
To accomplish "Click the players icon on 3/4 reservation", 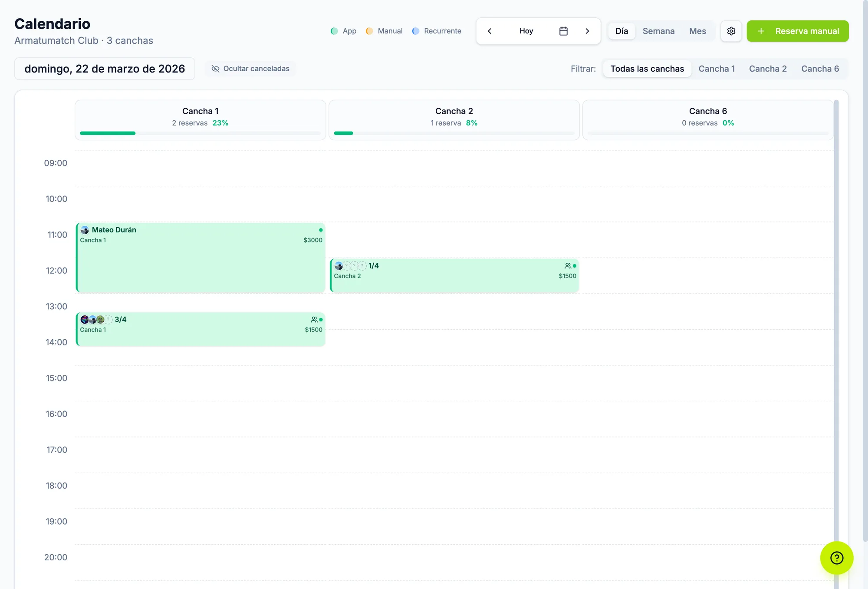I will click(x=314, y=319).
